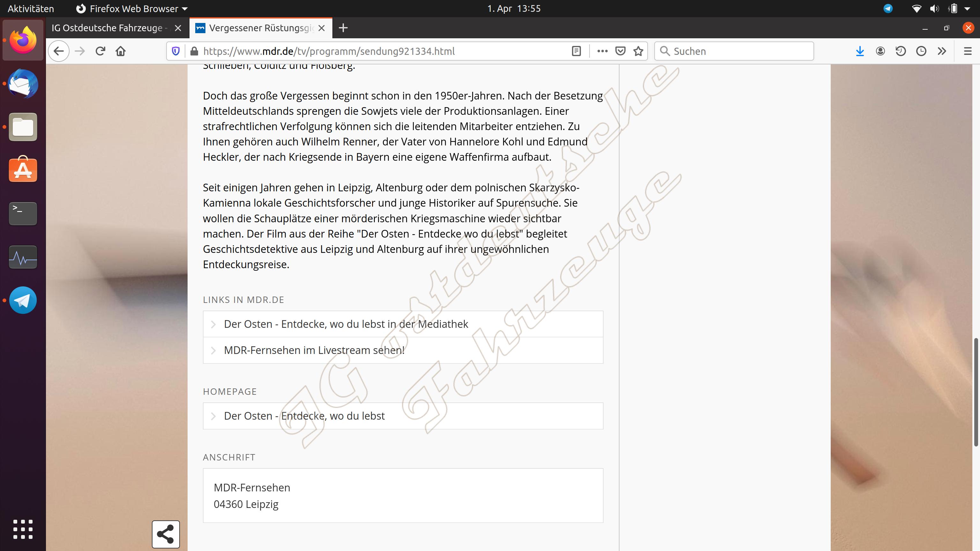Open the system status menu arrow
This screenshot has width=980, height=551.
click(968, 8)
